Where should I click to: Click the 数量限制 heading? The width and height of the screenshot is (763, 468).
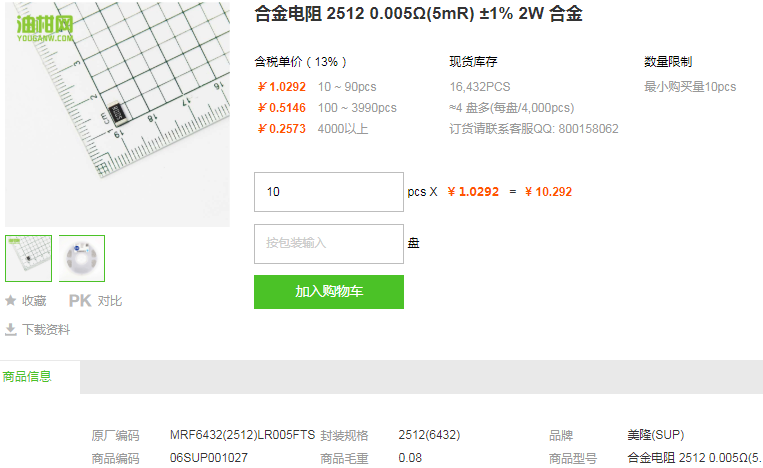[x=668, y=62]
